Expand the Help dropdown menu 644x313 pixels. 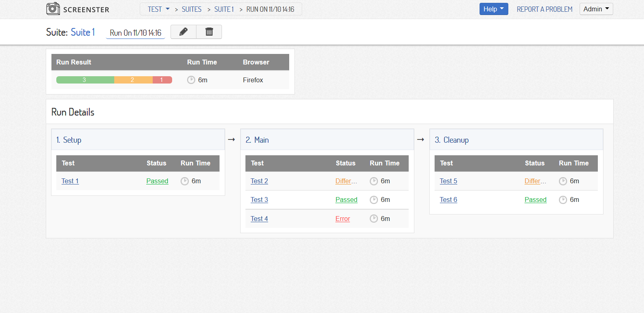494,9
